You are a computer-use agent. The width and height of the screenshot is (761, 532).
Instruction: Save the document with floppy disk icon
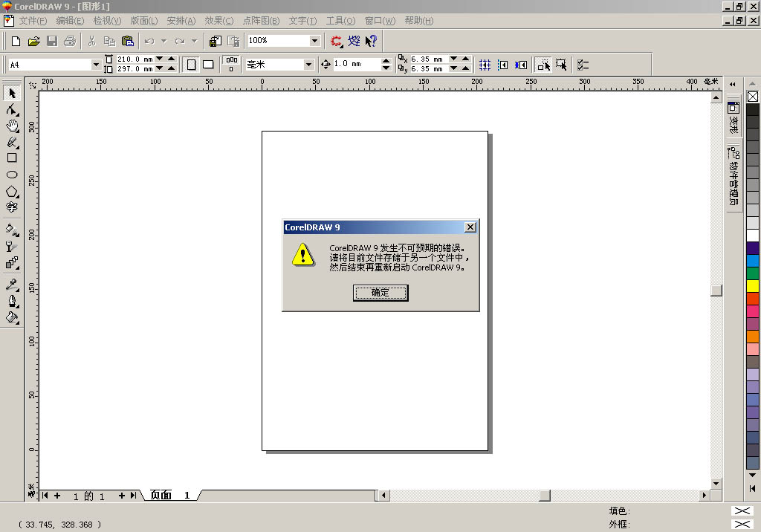tap(52, 42)
